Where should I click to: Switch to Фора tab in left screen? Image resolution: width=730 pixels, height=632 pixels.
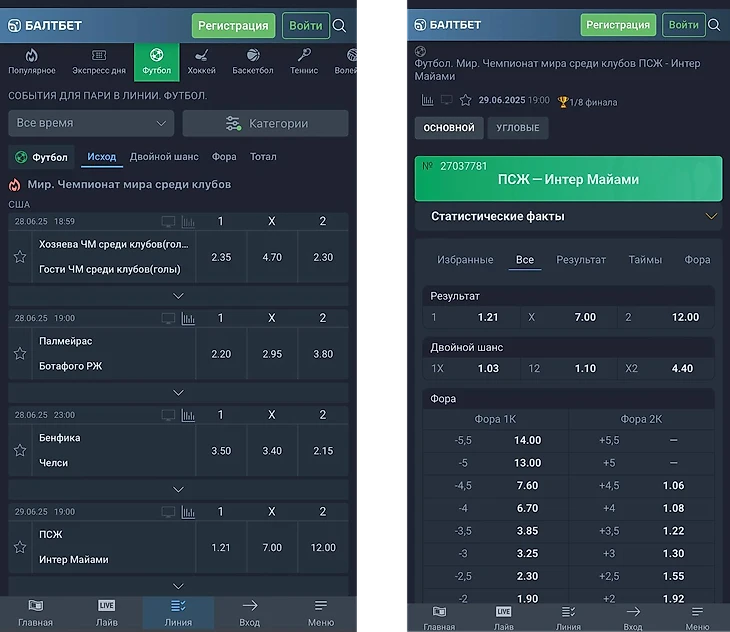pos(224,157)
